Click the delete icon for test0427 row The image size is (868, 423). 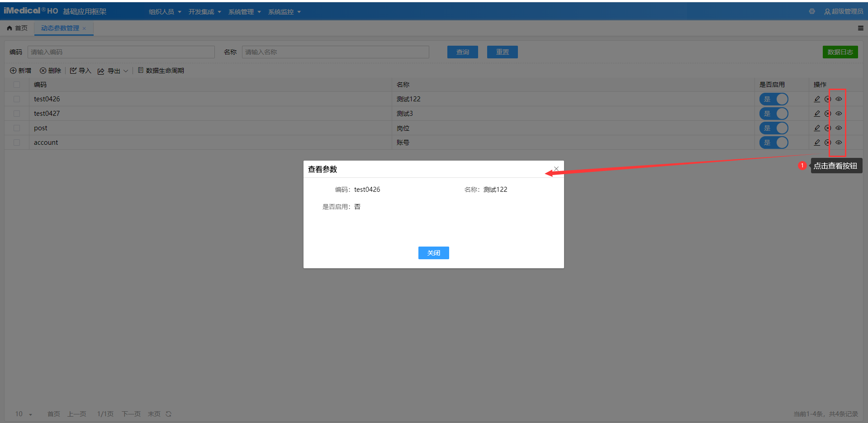[x=828, y=114]
